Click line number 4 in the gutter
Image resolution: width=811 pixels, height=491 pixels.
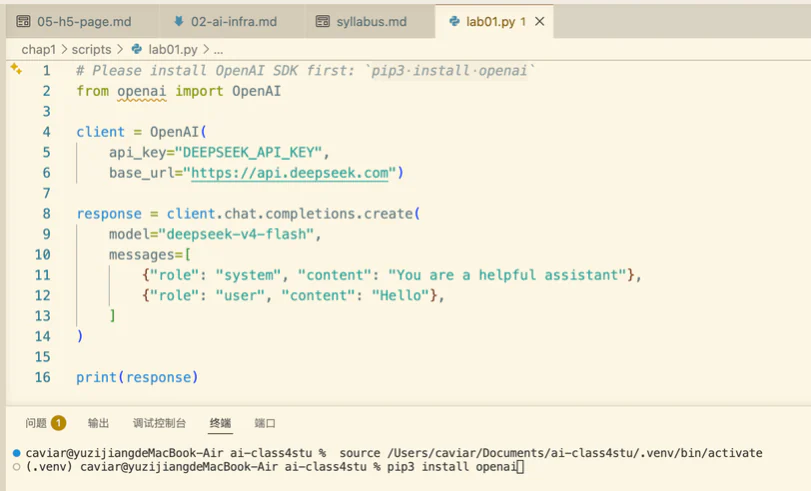click(x=47, y=132)
